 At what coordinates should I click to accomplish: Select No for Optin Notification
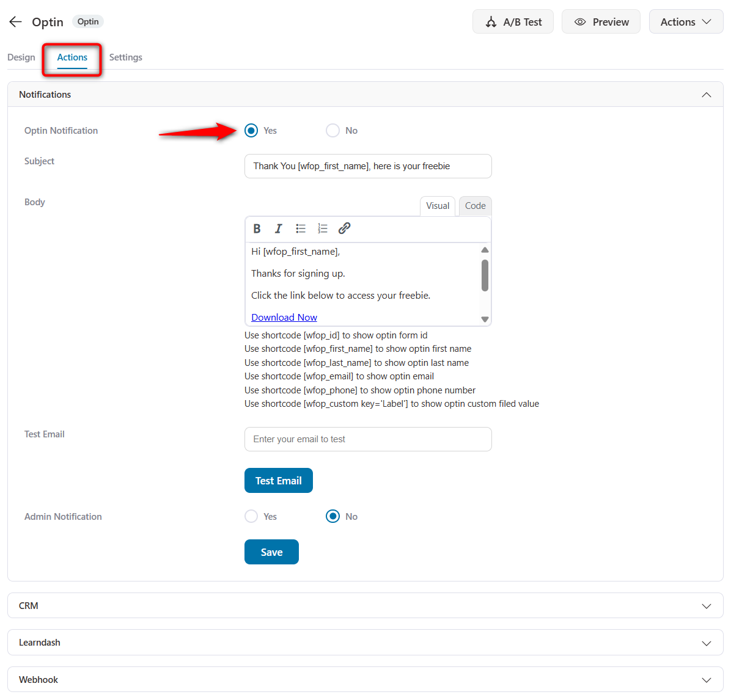tap(333, 131)
